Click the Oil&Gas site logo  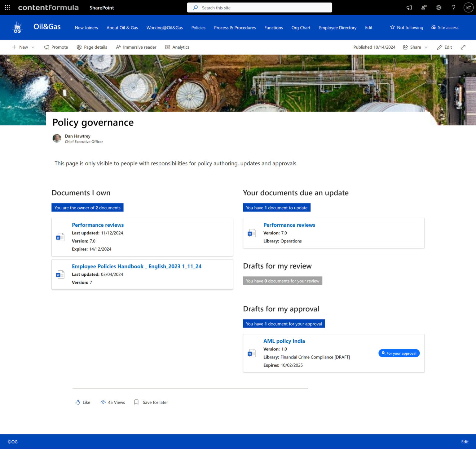pos(17,27)
